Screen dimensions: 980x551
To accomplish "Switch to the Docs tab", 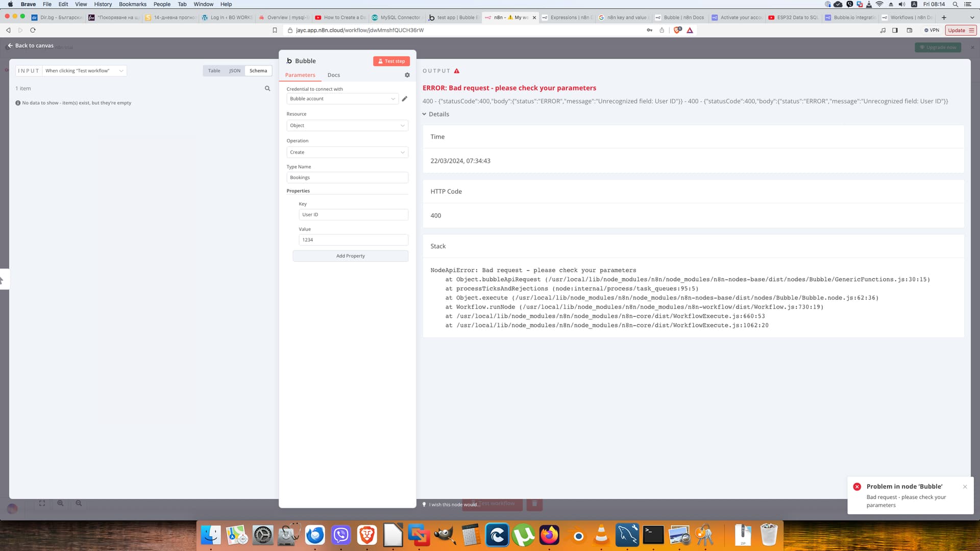I will 334,75.
